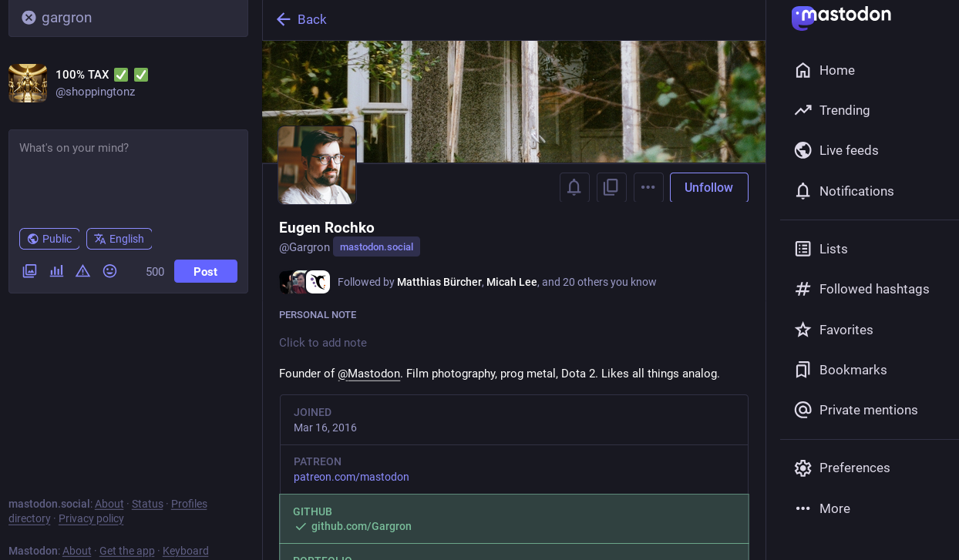Open Notifications in the sidebar

point(845,191)
